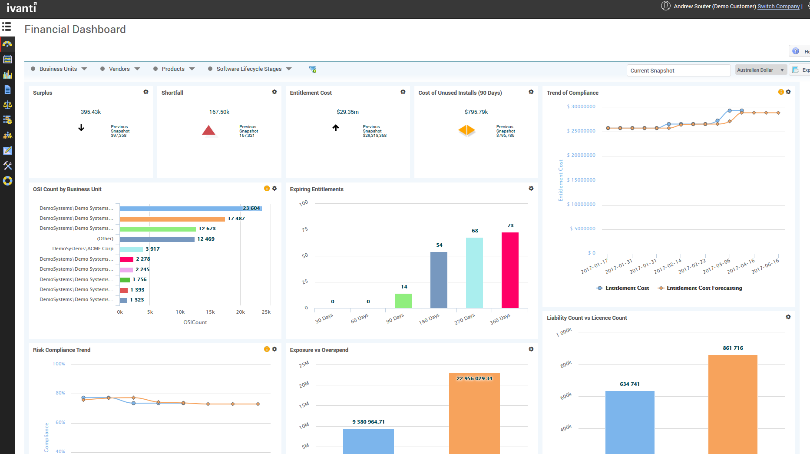
Task: Click the 360 Days pink bar
Action: [510, 270]
